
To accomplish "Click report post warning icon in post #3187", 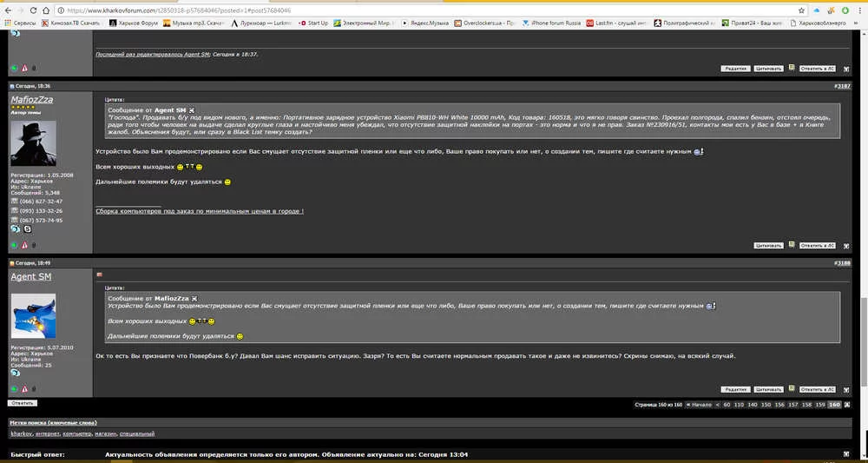I will pos(24,246).
